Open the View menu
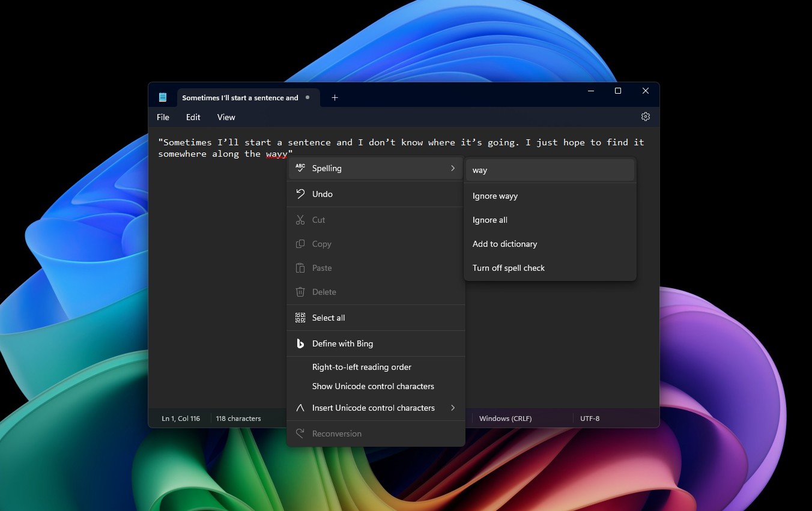 click(226, 117)
